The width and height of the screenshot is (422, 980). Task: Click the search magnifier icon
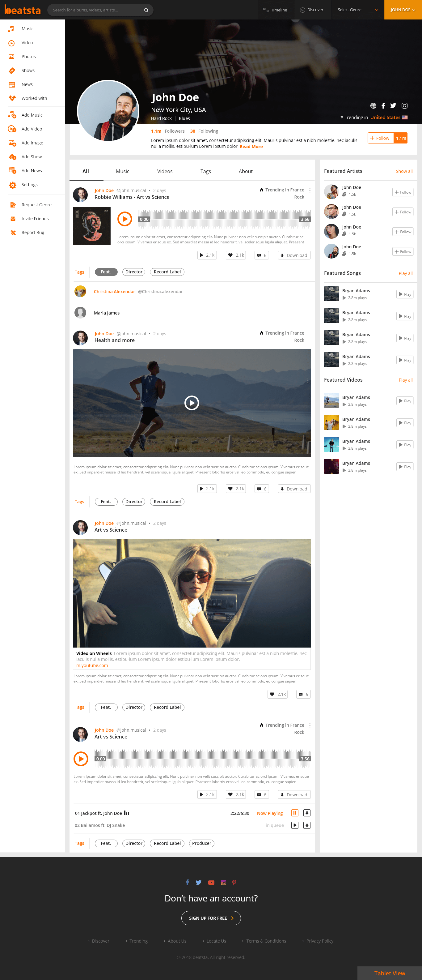[146, 10]
